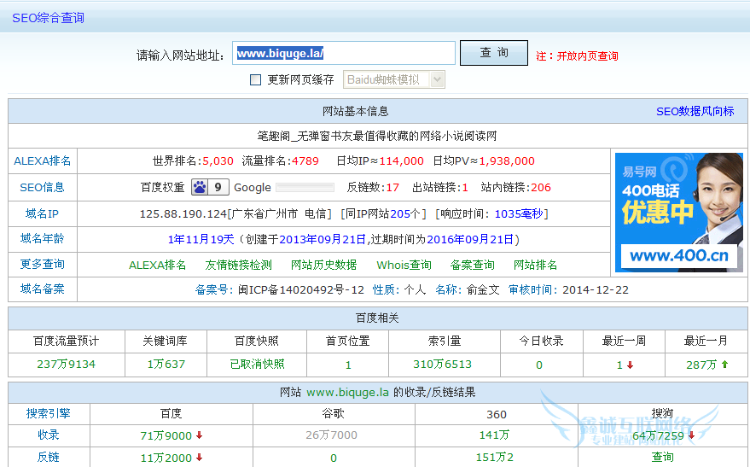
Task: Click the 备案号 label
Action: click(214, 290)
